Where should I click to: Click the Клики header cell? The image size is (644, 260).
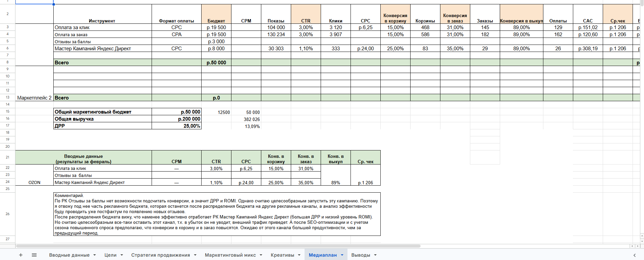pyautogui.click(x=336, y=14)
